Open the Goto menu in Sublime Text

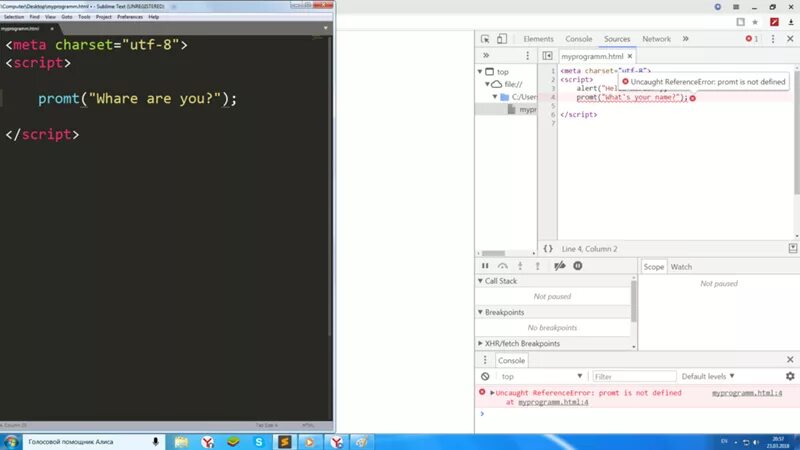67,17
